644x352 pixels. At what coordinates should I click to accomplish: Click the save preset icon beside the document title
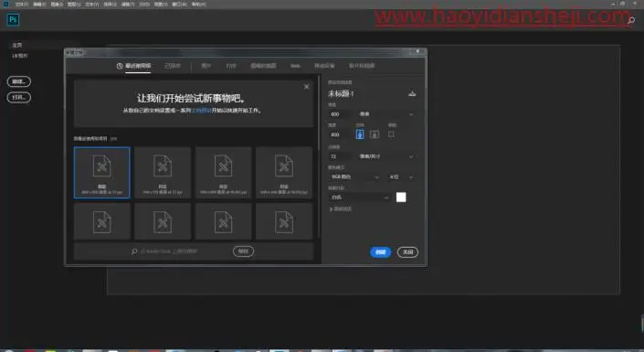pyautogui.click(x=412, y=94)
